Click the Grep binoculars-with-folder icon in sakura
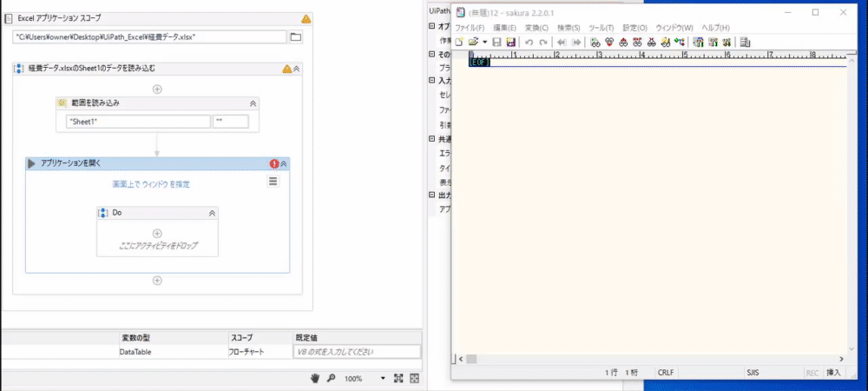This screenshot has height=391, width=868. 666,42
